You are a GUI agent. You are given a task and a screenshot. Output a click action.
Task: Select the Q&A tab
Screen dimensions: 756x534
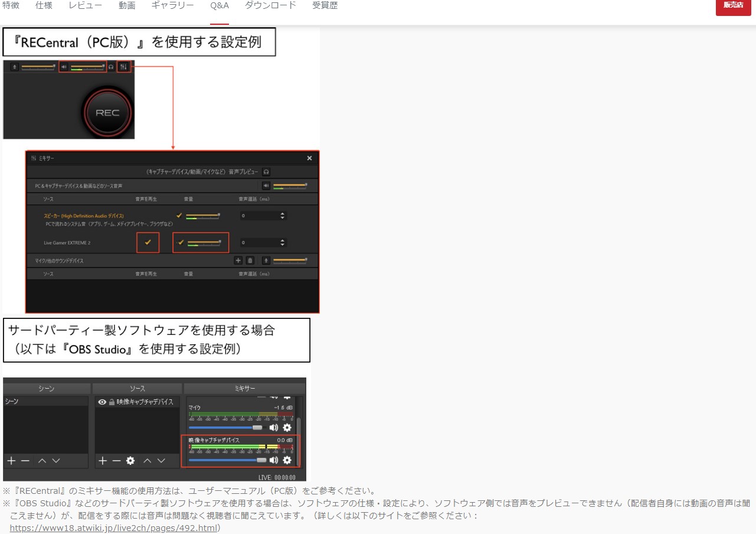pyautogui.click(x=219, y=5)
